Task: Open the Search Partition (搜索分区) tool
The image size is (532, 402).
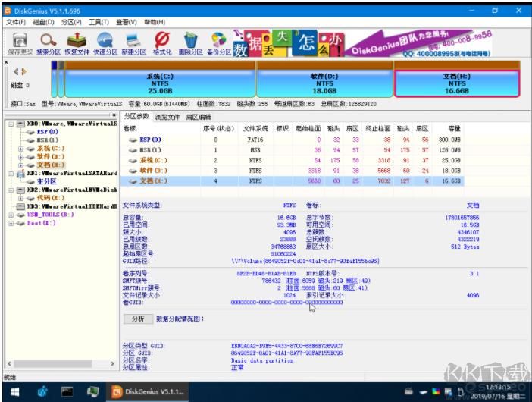Action: (x=49, y=43)
